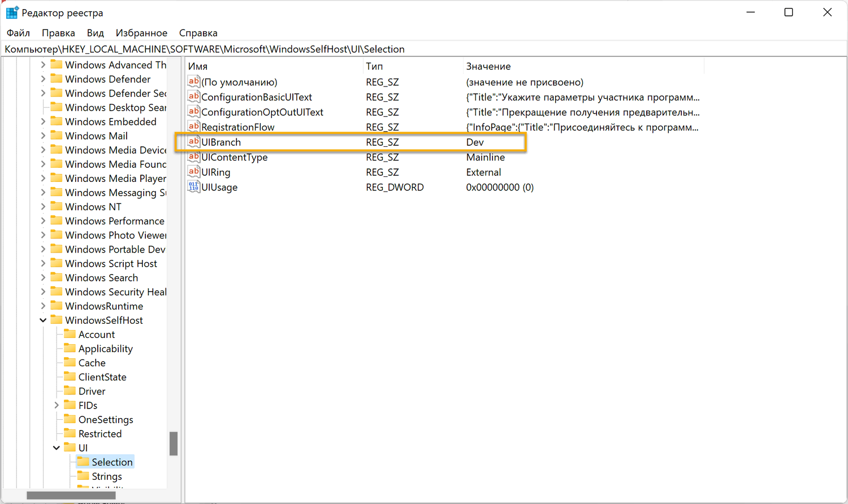Expand the FIDs tree node
The image size is (848, 504).
57,405
